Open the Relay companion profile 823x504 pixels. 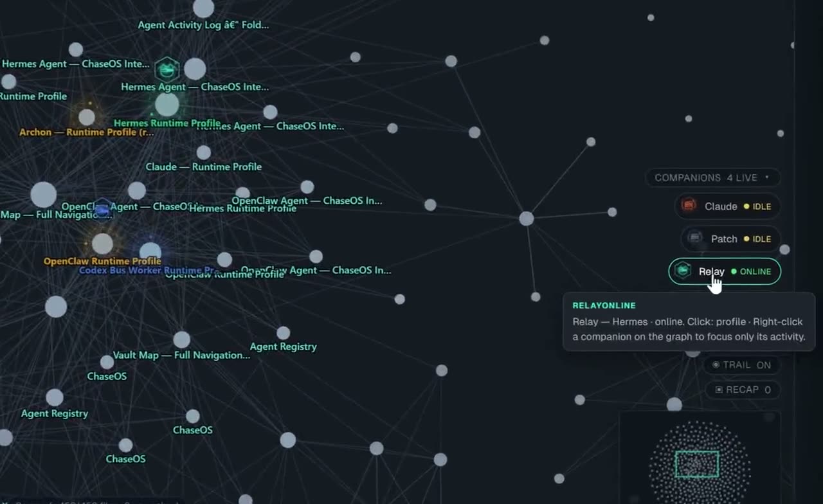pyautogui.click(x=725, y=271)
